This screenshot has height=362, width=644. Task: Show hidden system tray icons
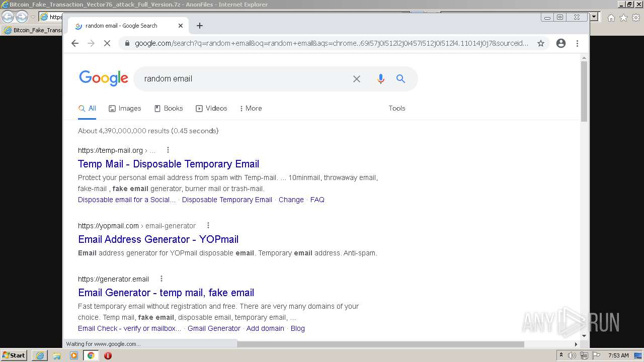(561, 355)
